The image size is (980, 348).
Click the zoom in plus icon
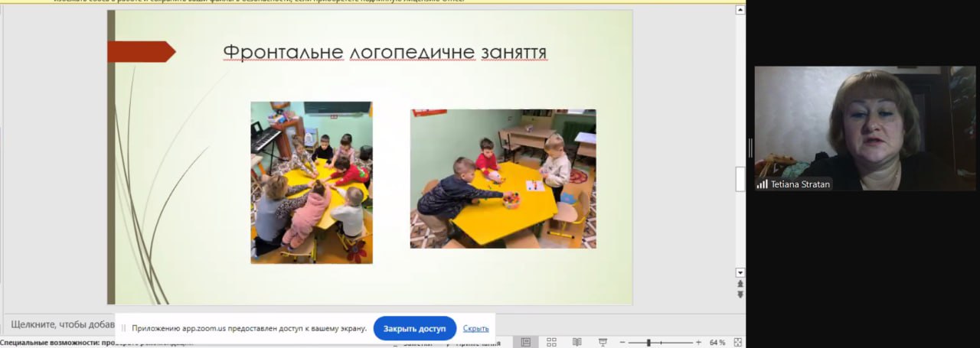pyautogui.click(x=698, y=342)
